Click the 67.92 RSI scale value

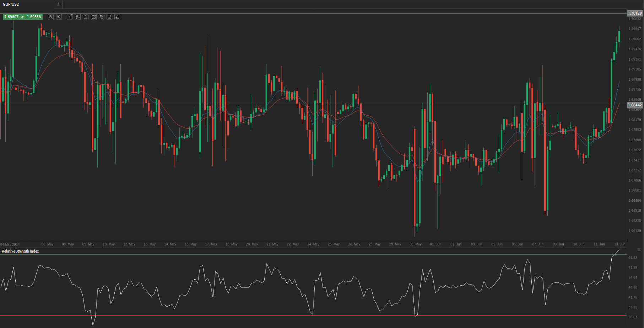pyautogui.click(x=633, y=258)
